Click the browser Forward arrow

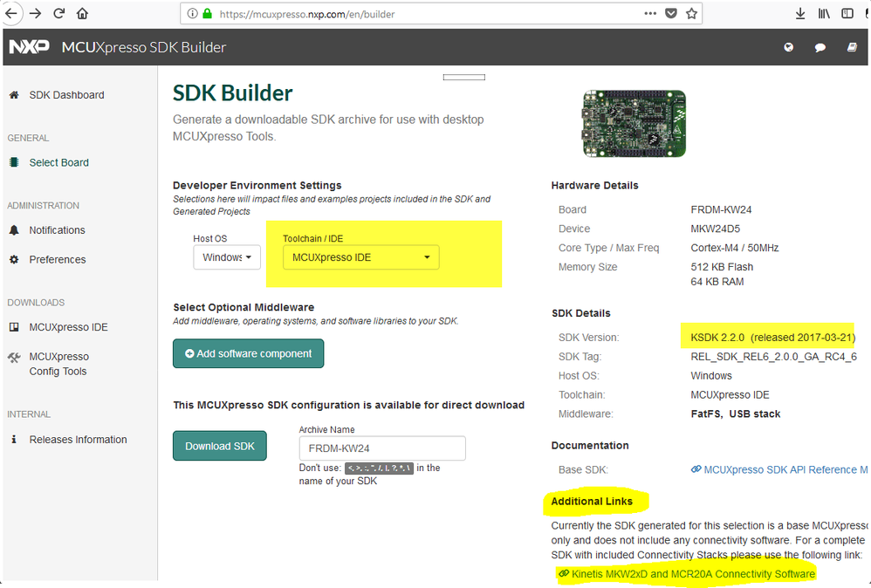coord(36,13)
